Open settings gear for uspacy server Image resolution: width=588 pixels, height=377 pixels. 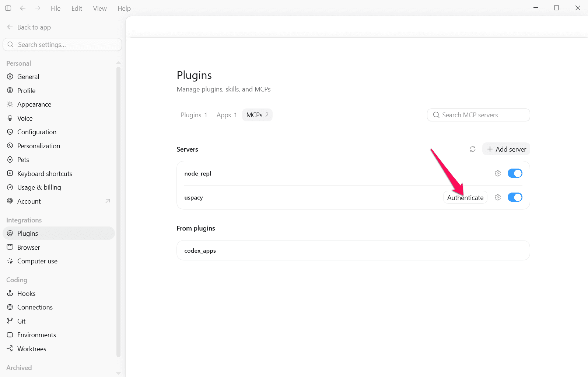[498, 197]
